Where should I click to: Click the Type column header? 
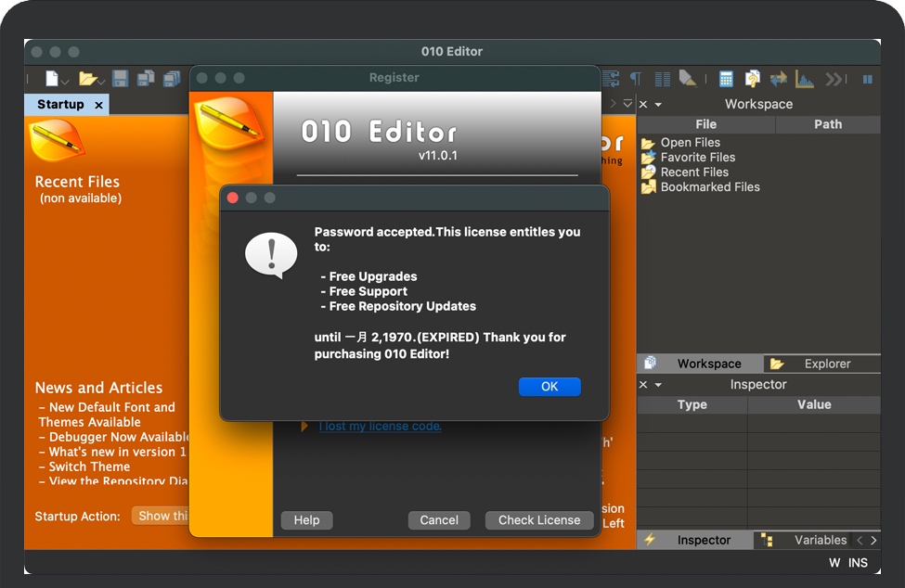coord(692,404)
